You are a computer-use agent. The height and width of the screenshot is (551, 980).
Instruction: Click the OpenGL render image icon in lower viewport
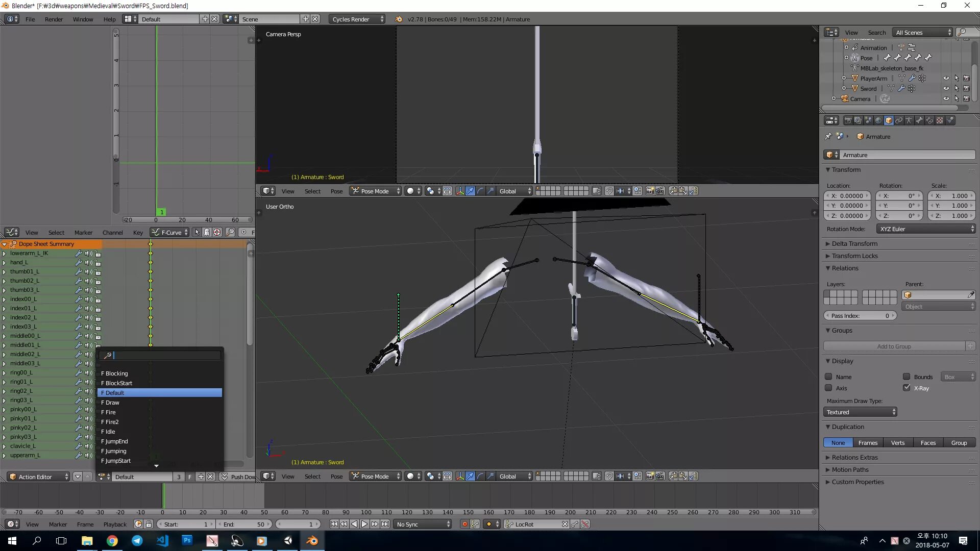pyautogui.click(x=650, y=476)
